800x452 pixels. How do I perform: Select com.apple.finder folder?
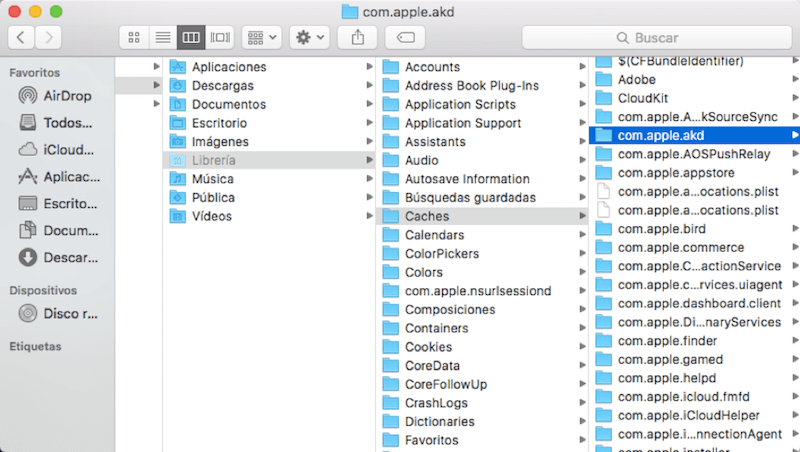pos(694,341)
